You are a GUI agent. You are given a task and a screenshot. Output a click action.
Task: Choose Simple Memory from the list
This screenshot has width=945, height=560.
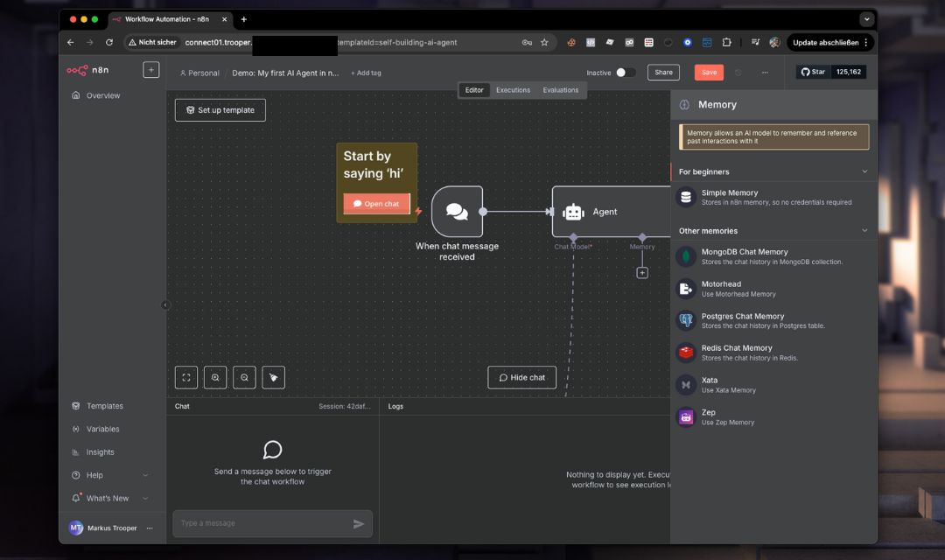[773, 197]
